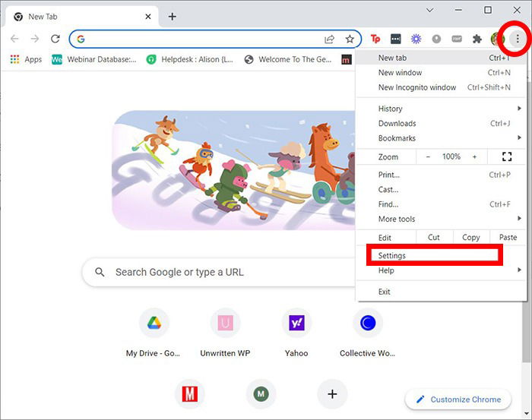532x420 pixels.
Task: Click the Google Doodle image
Action: coord(233,170)
